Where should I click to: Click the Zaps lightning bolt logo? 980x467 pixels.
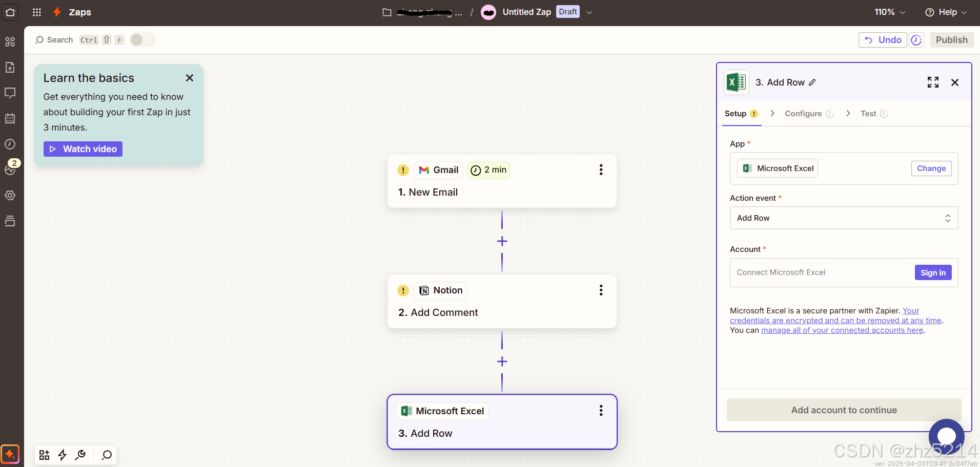[57, 12]
